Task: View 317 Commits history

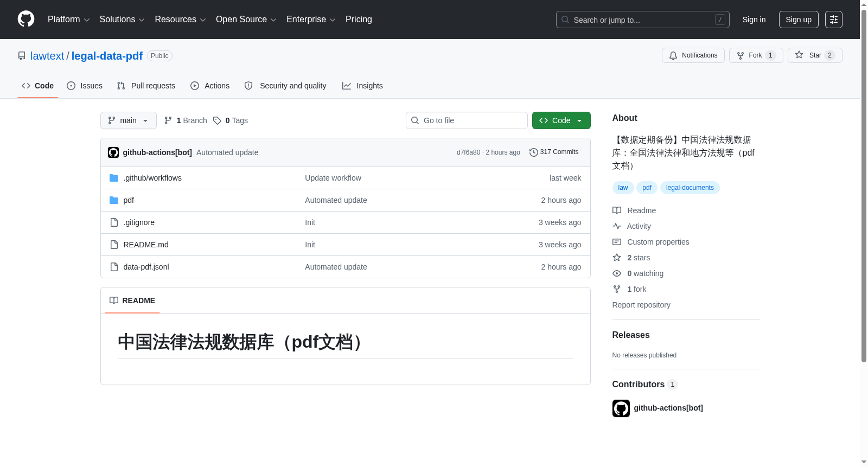Action: [554, 152]
